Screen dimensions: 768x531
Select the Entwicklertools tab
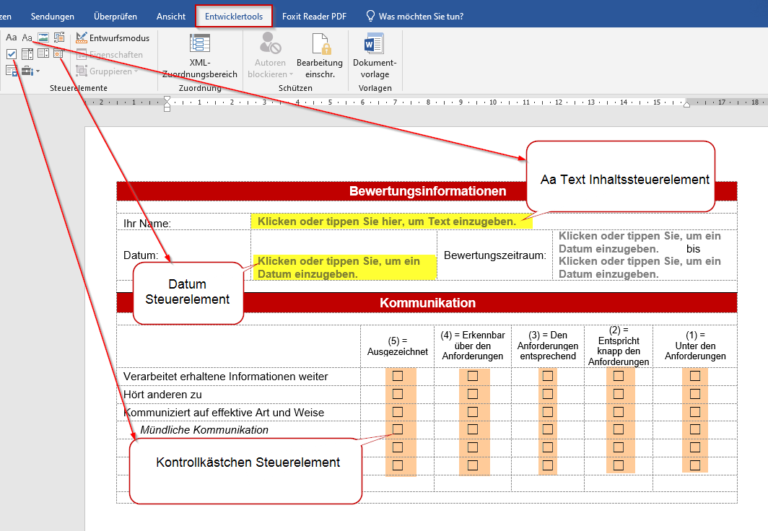234,16
